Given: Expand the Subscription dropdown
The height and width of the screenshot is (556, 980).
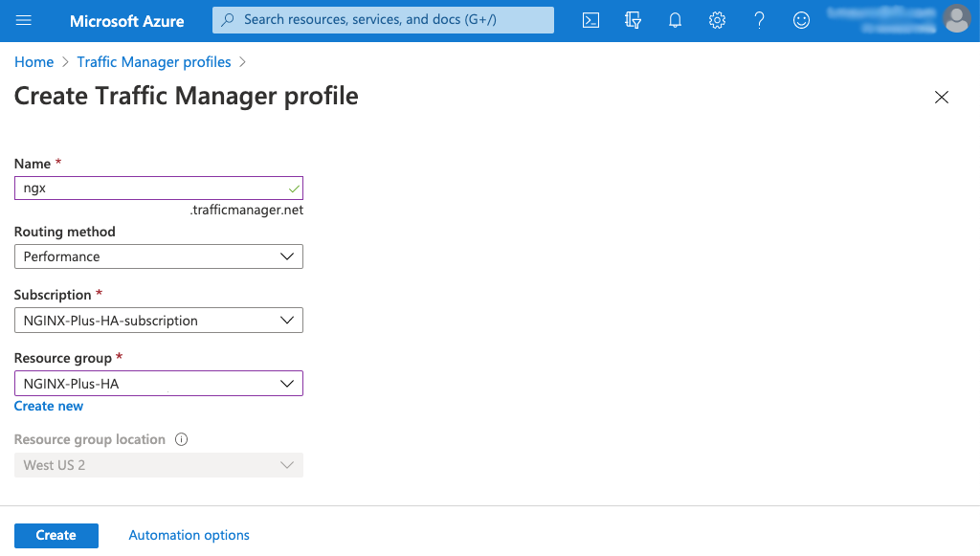Looking at the screenshot, I should 159,321.
